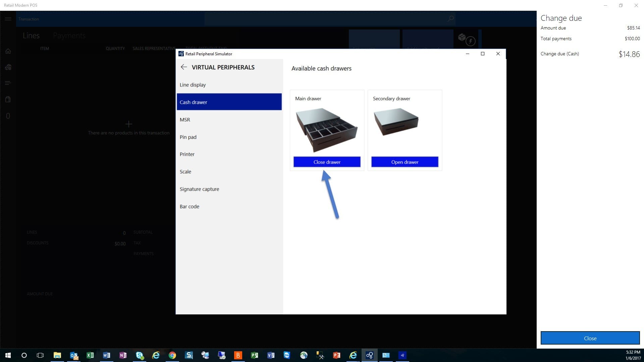This screenshot has height=362, width=644.
Task: Click the POS search magnifier icon
Action: (x=450, y=19)
